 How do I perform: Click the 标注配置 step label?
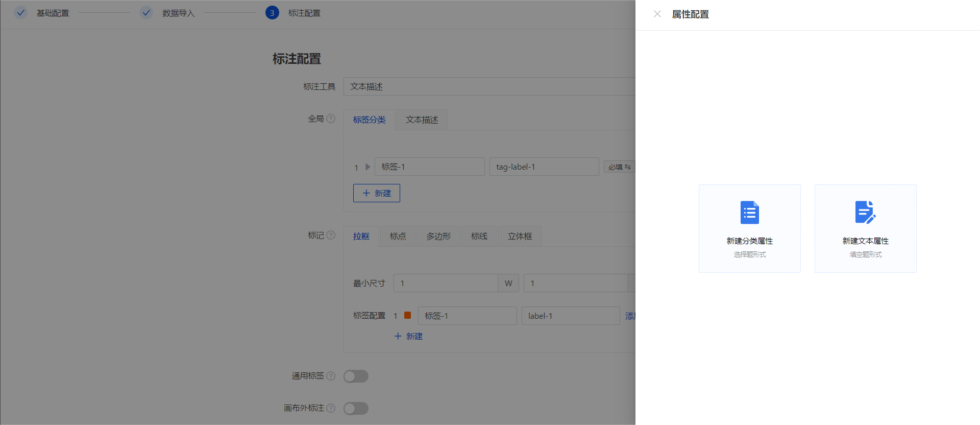pos(305,13)
